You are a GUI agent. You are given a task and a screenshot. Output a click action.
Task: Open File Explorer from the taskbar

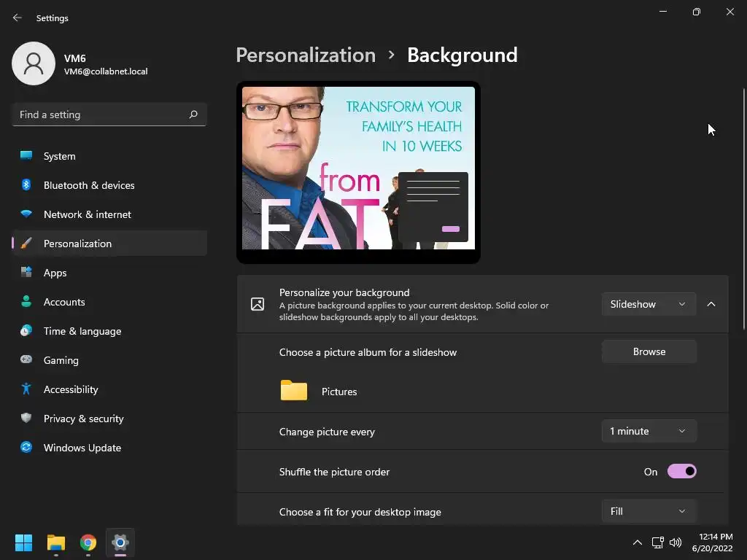point(55,542)
